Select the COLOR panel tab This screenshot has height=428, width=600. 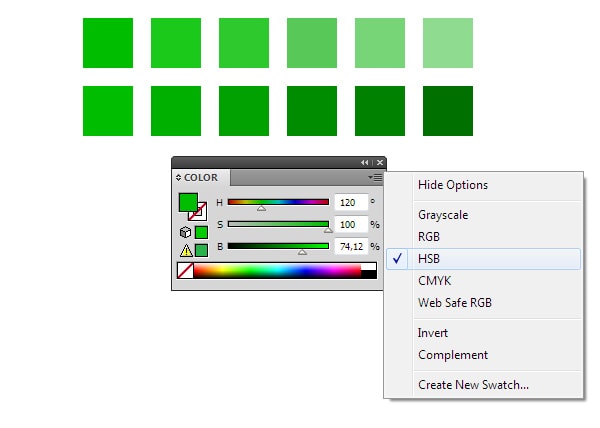pos(201,177)
